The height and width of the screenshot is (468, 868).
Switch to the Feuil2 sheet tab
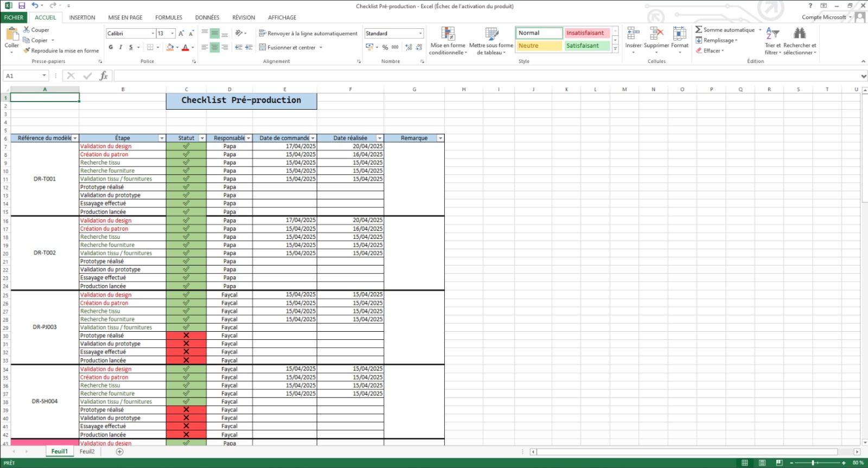click(87, 452)
